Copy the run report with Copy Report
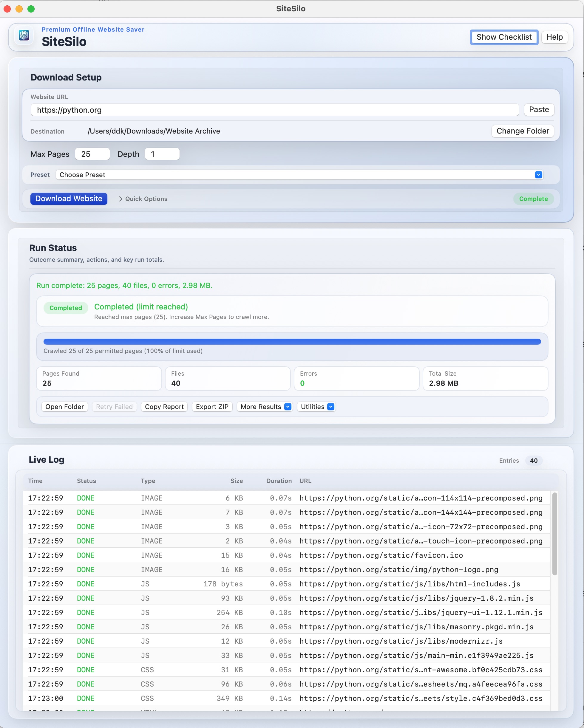This screenshot has width=584, height=728. 164,407
